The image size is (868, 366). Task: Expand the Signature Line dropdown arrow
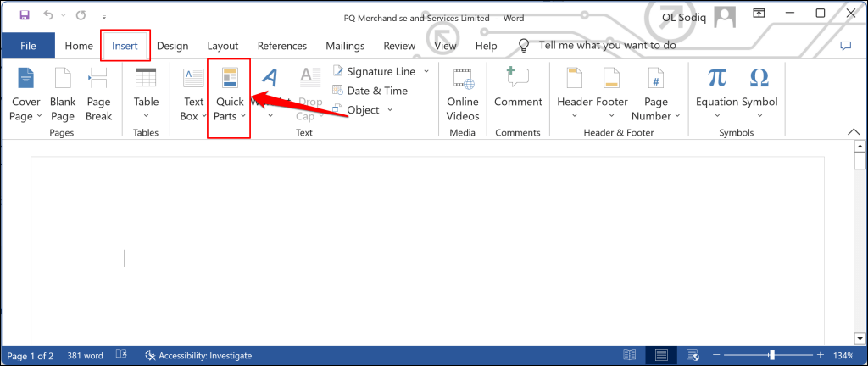point(426,71)
